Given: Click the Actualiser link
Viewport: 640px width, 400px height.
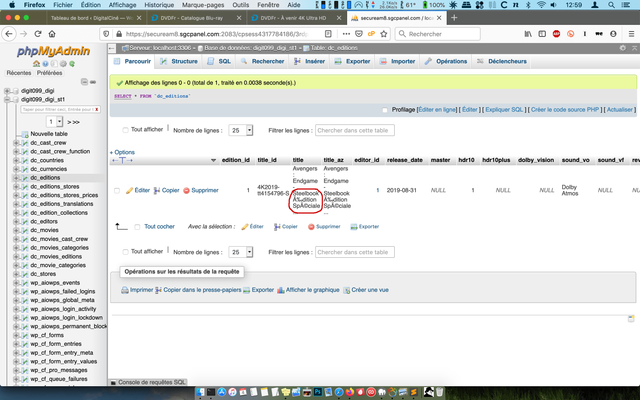Looking at the screenshot, I should pyautogui.click(x=620, y=110).
